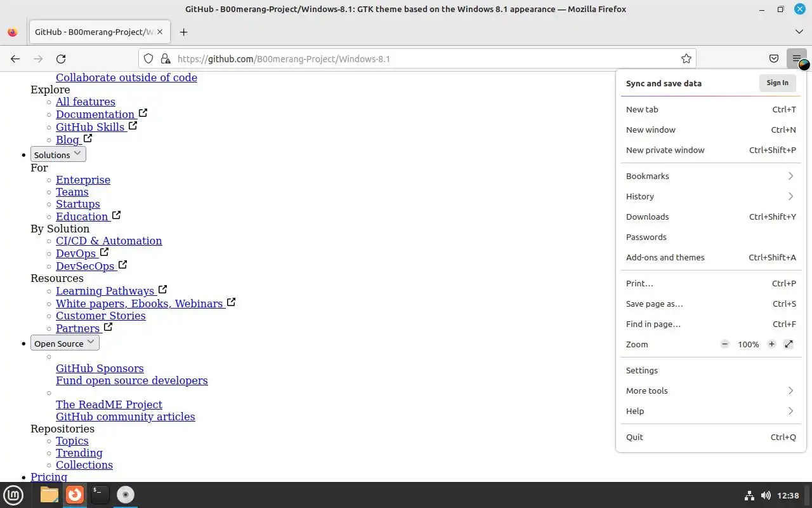Click the forward navigation arrow

[38, 58]
